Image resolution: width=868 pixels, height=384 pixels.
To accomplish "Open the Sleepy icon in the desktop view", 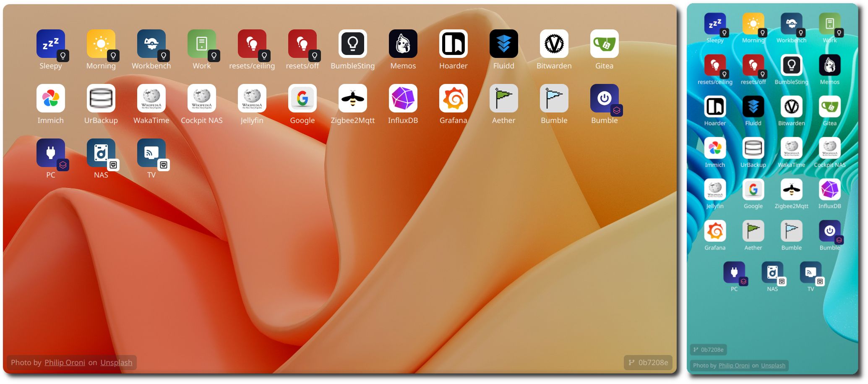I will (51, 44).
